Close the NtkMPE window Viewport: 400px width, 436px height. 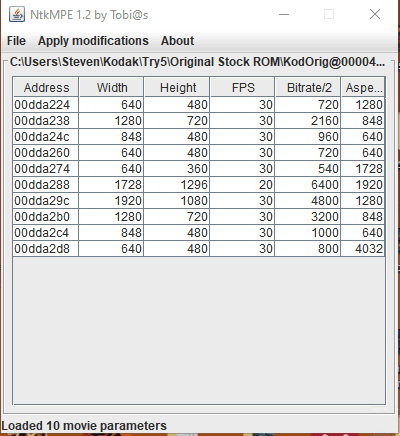375,14
